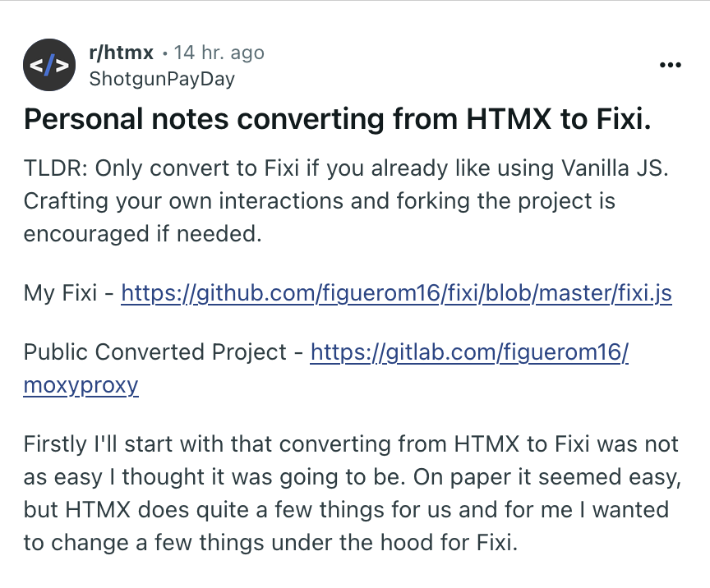Click the 'as easy I thought it' line
The height and width of the screenshot is (588, 710).
(x=353, y=477)
